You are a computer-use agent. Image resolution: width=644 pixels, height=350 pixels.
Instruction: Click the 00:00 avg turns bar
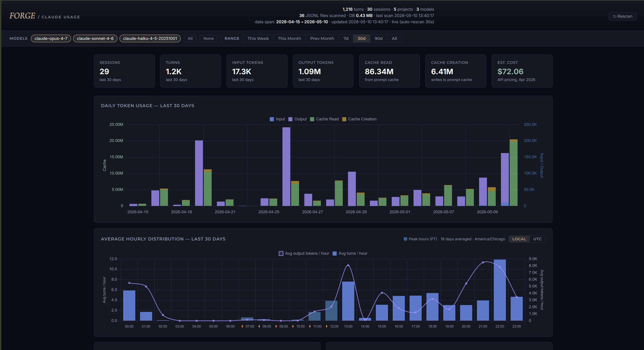pos(129,306)
